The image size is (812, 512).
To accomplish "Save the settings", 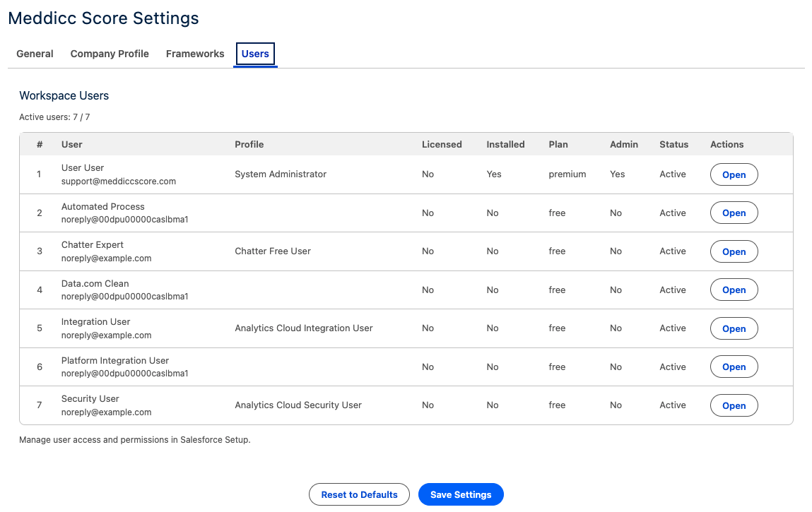I will coord(460,494).
